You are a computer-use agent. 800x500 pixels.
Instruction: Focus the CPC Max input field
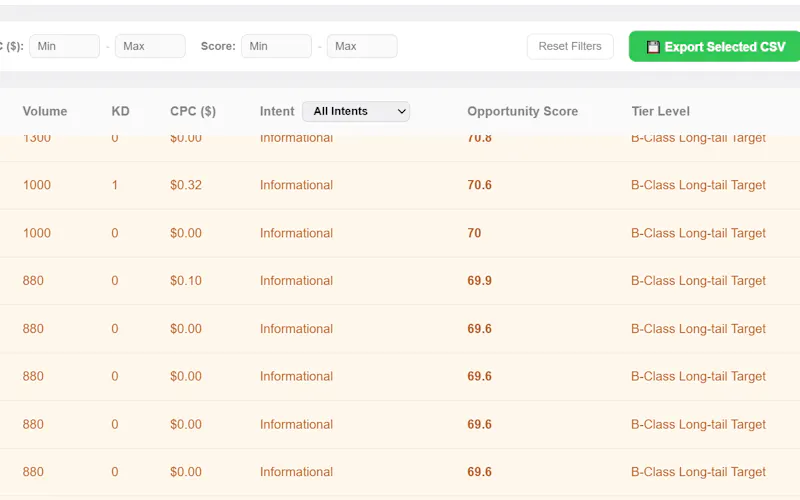pyautogui.click(x=150, y=46)
